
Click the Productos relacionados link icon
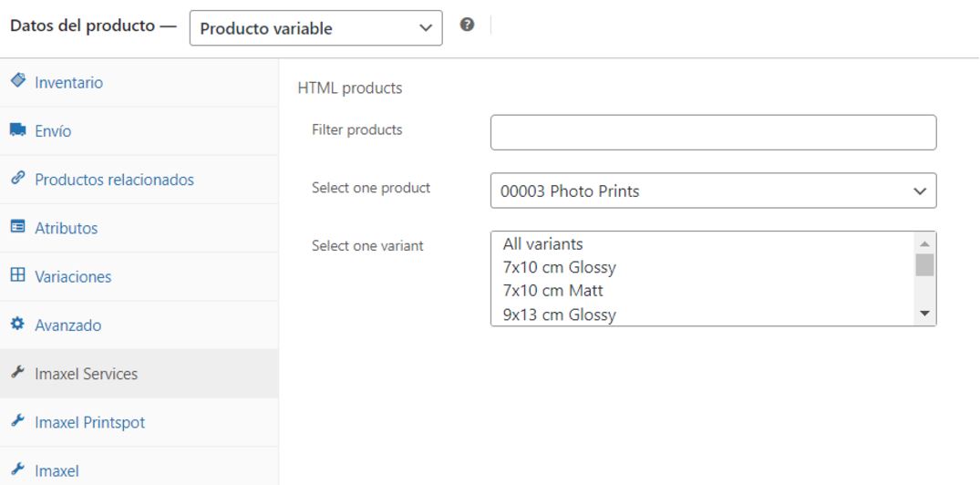coord(17,179)
